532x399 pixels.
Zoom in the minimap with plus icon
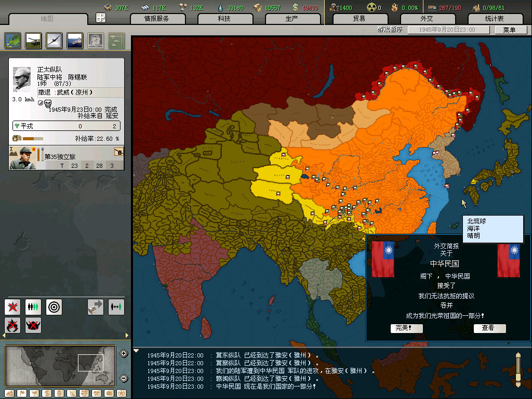point(124,354)
